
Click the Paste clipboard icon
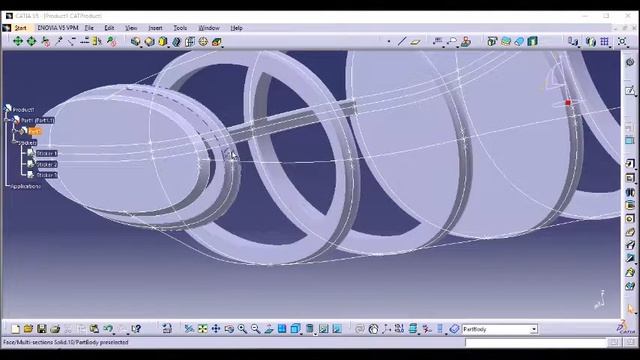tap(94, 329)
